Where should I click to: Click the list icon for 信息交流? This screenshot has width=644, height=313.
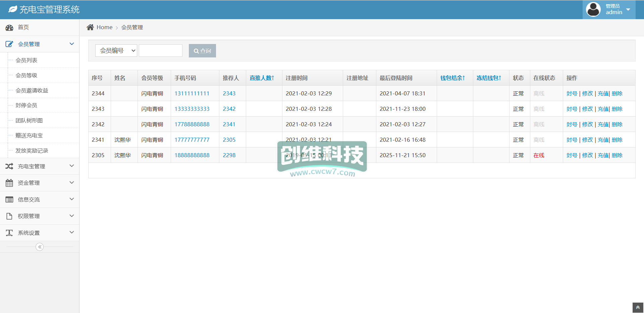click(9, 199)
